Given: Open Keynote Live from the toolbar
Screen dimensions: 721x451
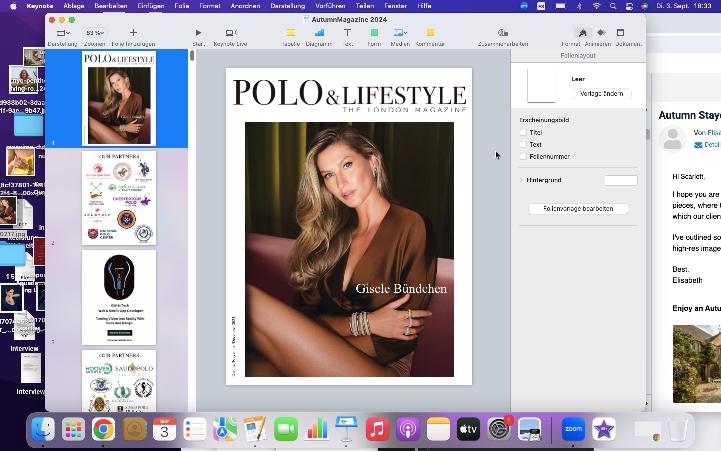Looking at the screenshot, I should tap(230, 33).
